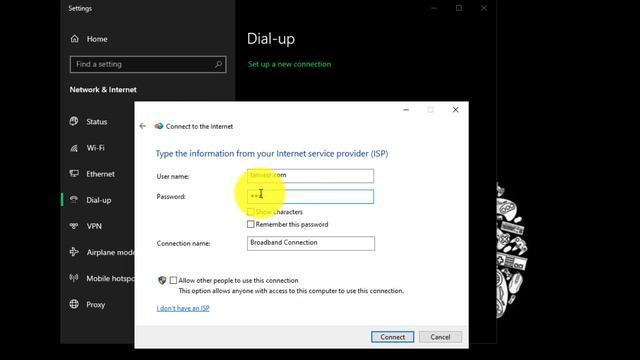Click the Airplane mode label
The height and width of the screenshot is (360, 640).
(110, 252)
